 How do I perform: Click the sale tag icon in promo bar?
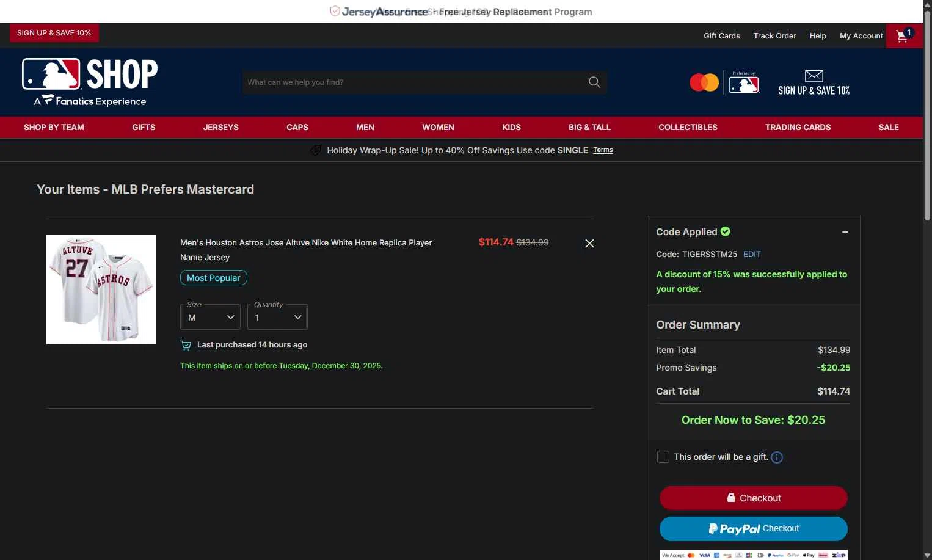pos(316,150)
